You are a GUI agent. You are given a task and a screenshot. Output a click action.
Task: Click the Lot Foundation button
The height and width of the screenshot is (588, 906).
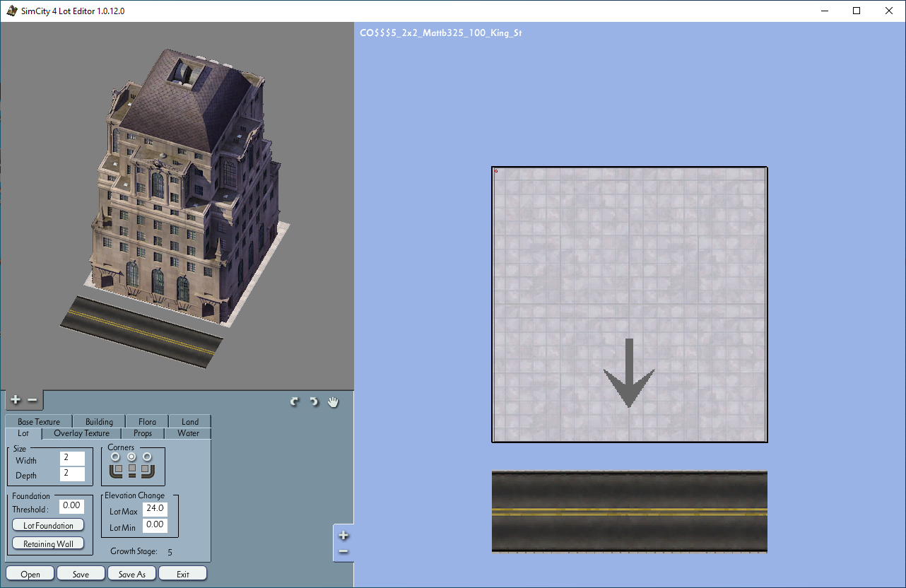[48, 525]
